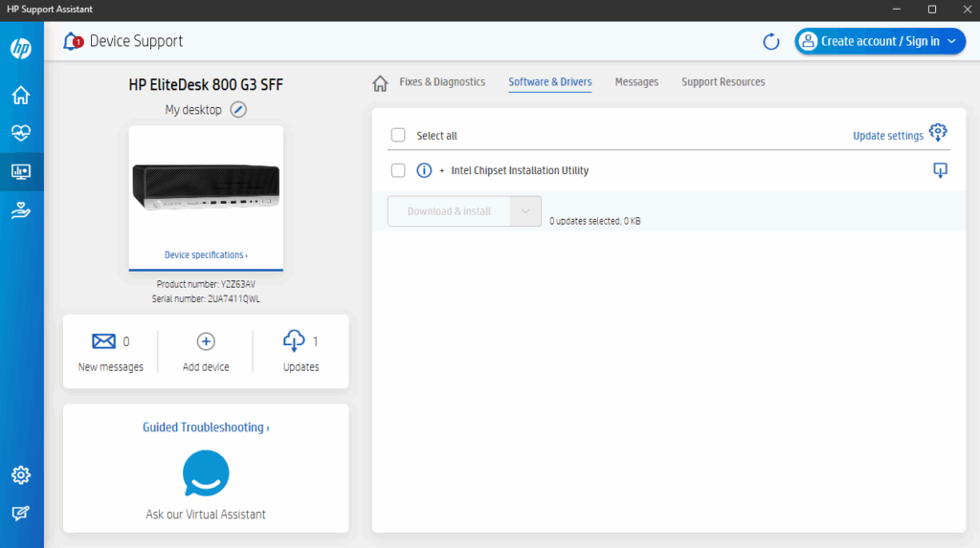Click the refresh icon in header
The height and width of the screenshot is (548, 980).
tap(770, 41)
